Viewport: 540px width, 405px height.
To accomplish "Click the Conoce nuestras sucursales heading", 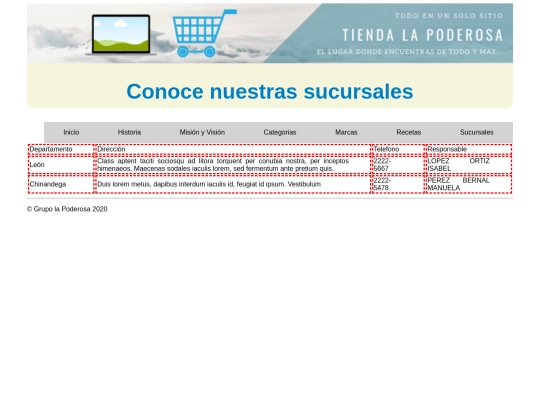I will pos(270,92).
